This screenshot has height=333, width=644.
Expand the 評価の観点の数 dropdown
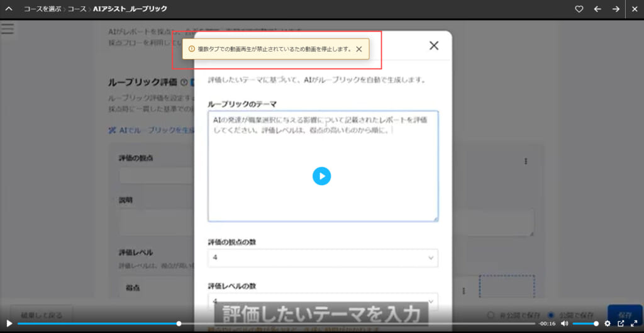323,258
